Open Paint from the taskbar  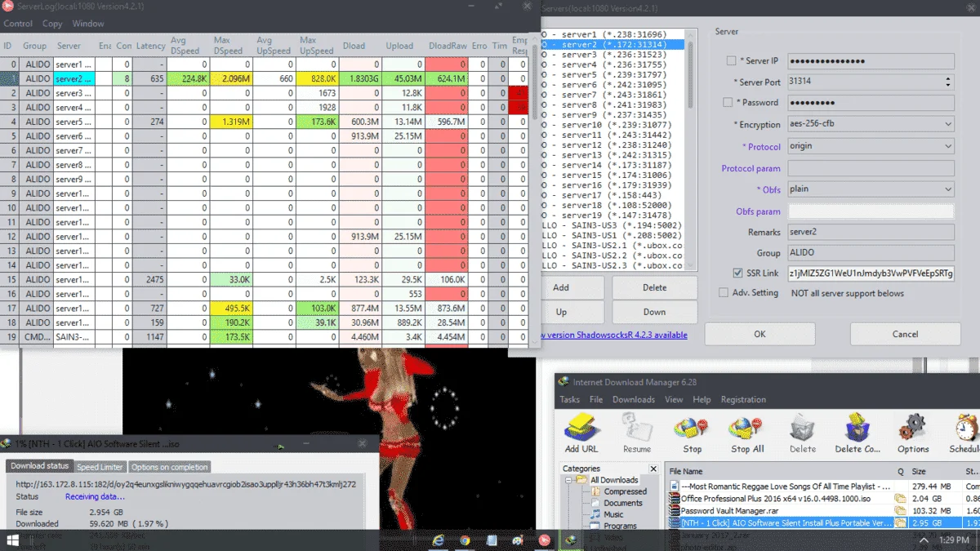[x=518, y=540]
